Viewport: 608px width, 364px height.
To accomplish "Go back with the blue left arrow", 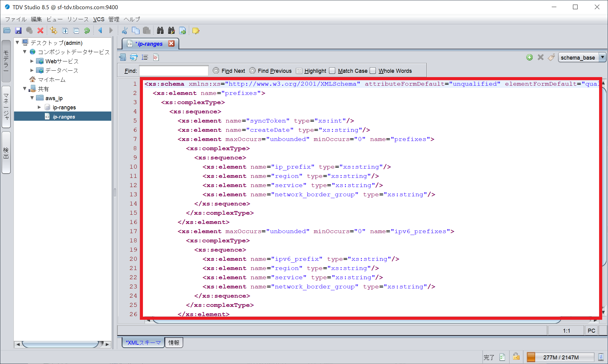I will click(x=100, y=30).
